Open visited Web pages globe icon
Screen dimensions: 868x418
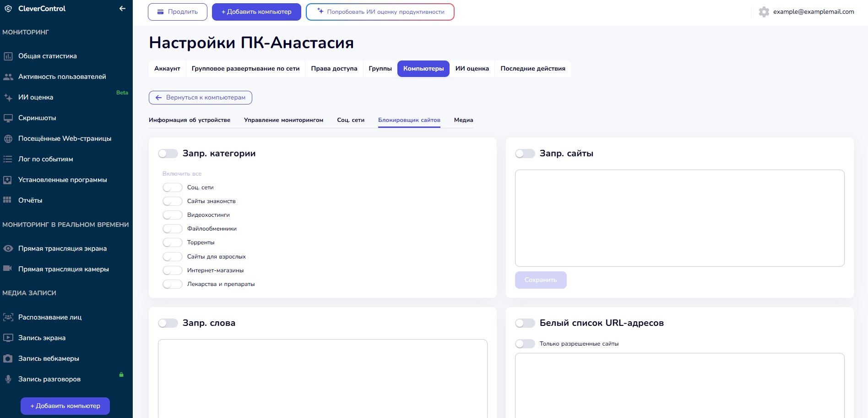pos(8,139)
